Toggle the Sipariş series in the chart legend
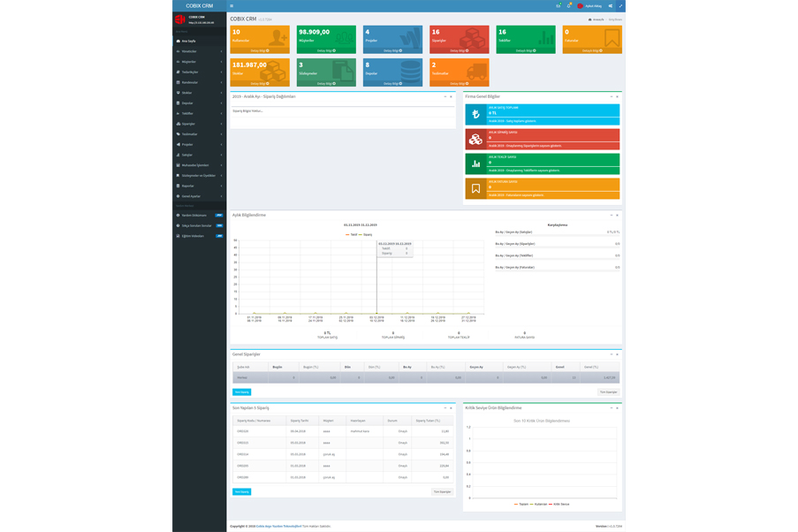The height and width of the screenshot is (532, 798). click(x=365, y=235)
